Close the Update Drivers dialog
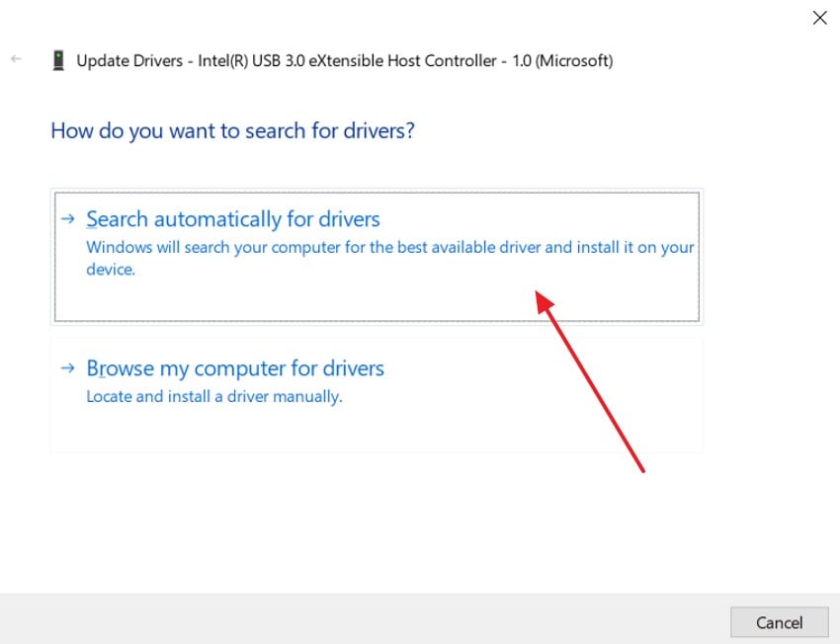Viewport: 840px width, 644px height. pos(819,18)
